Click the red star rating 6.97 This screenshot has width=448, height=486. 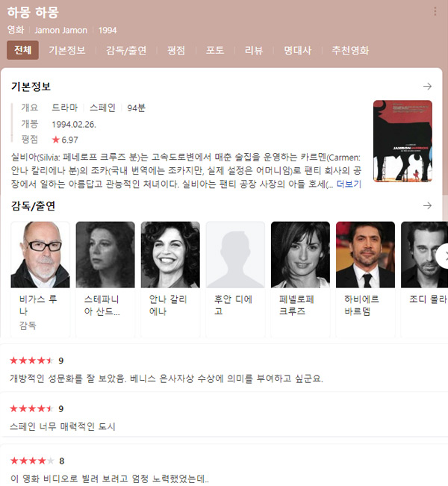(x=65, y=140)
